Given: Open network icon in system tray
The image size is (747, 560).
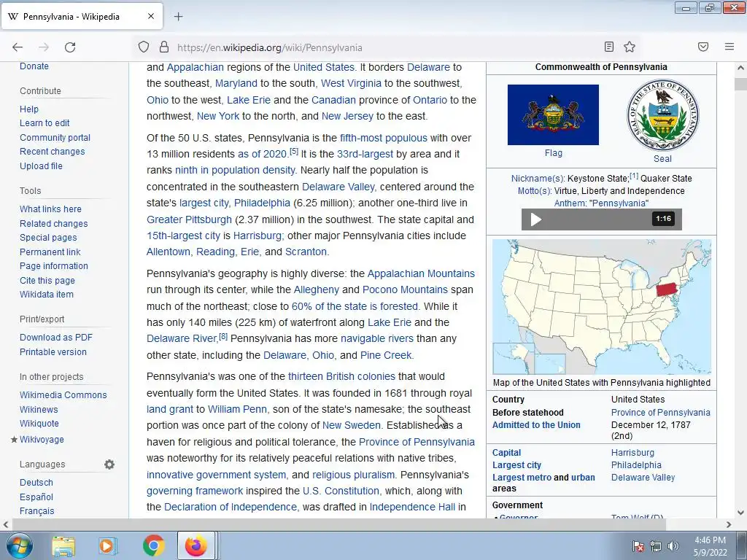Looking at the screenshot, I should pyautogui.click(x=656, y=546).
